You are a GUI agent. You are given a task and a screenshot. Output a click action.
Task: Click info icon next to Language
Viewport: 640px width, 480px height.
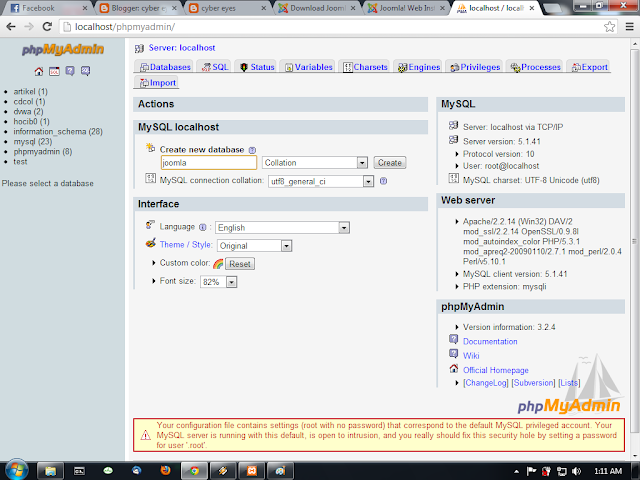(202, 227)
